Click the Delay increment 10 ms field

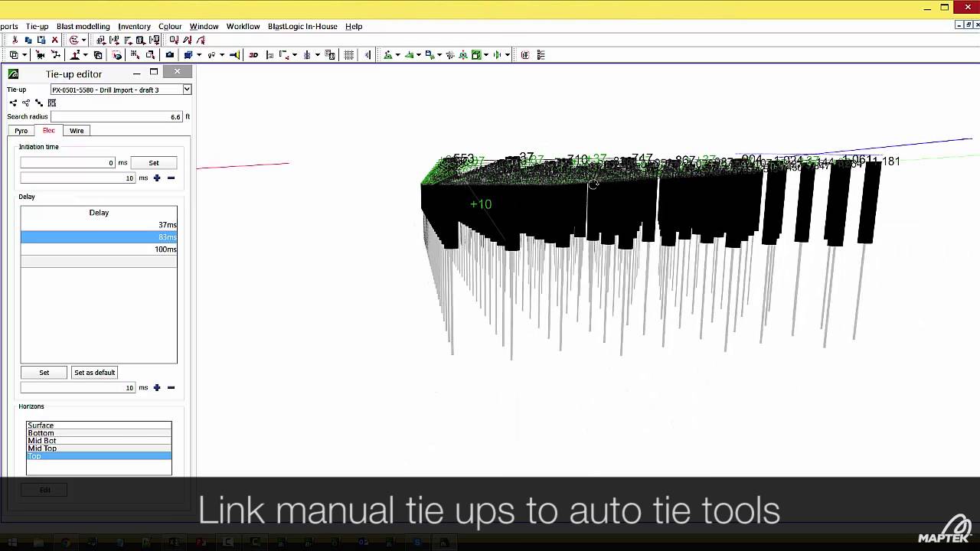coord(78,388)
